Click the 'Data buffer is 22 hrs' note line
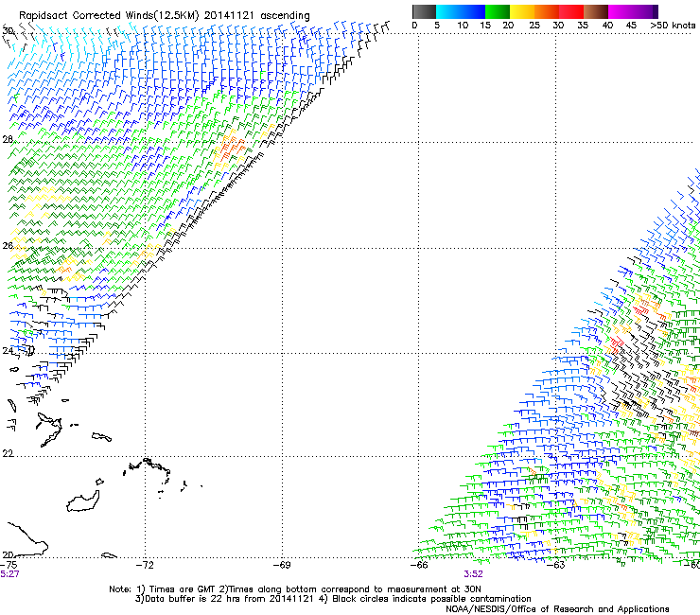Viewport: 700px width, 615px height. (x=333, y=599)
